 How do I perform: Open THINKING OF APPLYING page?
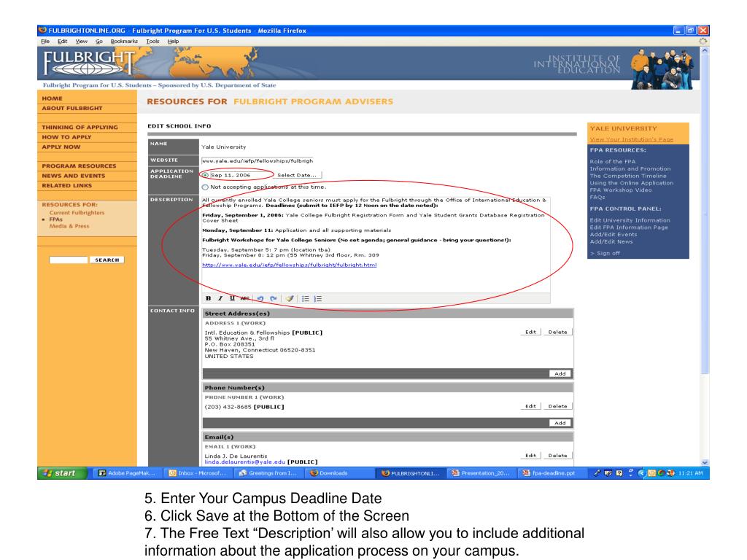point(80,127)
